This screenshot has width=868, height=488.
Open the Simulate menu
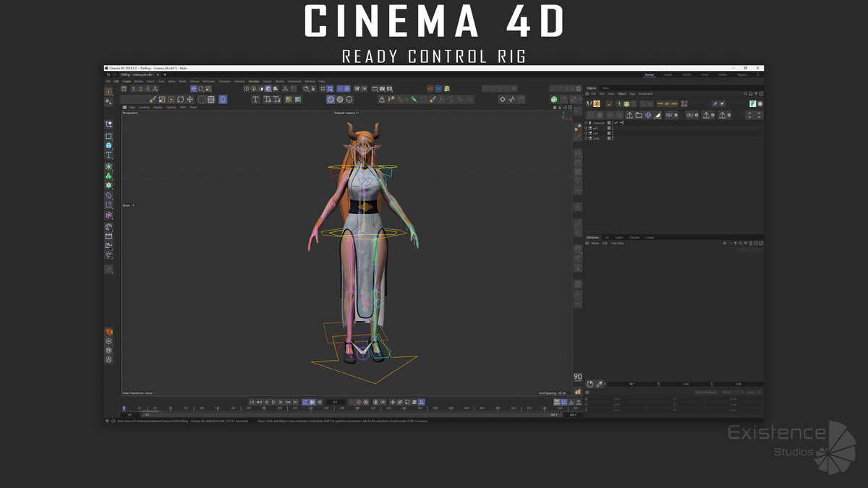[x=254, y=81]
